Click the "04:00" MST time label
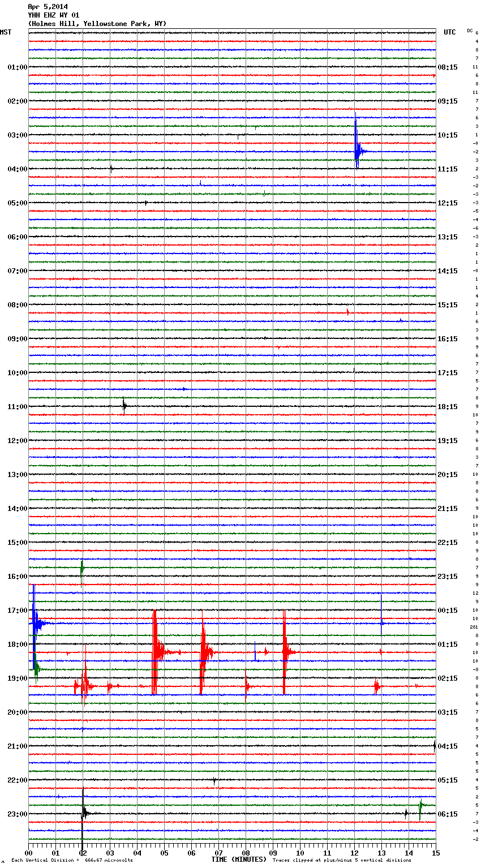This screenshot has width=481, height=868. click(18, 169)
